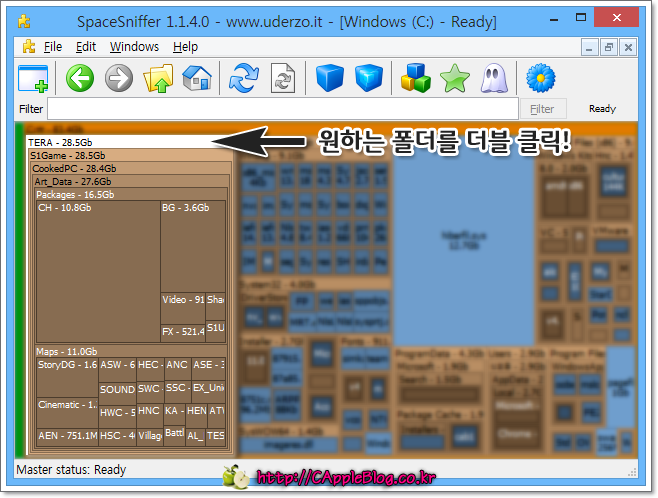Select the EX_Uni block in Maps
The image size is (658, 498).
[209, 392]
